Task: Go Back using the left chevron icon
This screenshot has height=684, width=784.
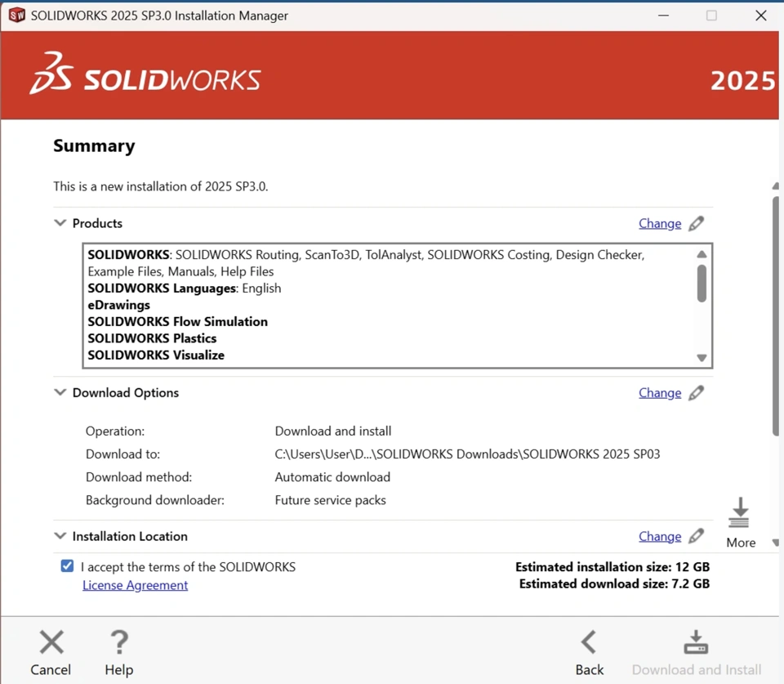Action: (x=589, y=642)
